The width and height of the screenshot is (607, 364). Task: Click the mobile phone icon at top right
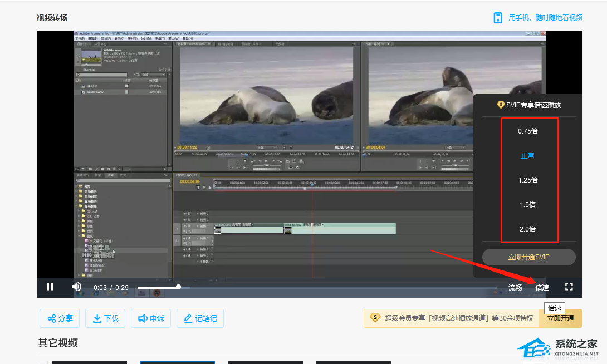pos(498,18)
